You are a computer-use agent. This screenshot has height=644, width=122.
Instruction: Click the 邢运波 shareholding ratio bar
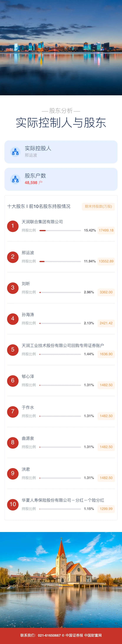(60, 262)
